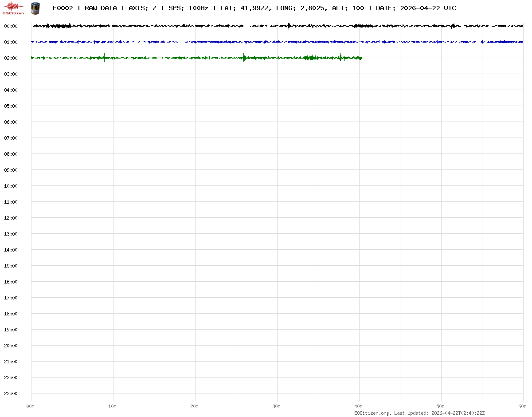Click the 30m minute axis label
The height and width of the screenshot is (417, 532).
277,406
